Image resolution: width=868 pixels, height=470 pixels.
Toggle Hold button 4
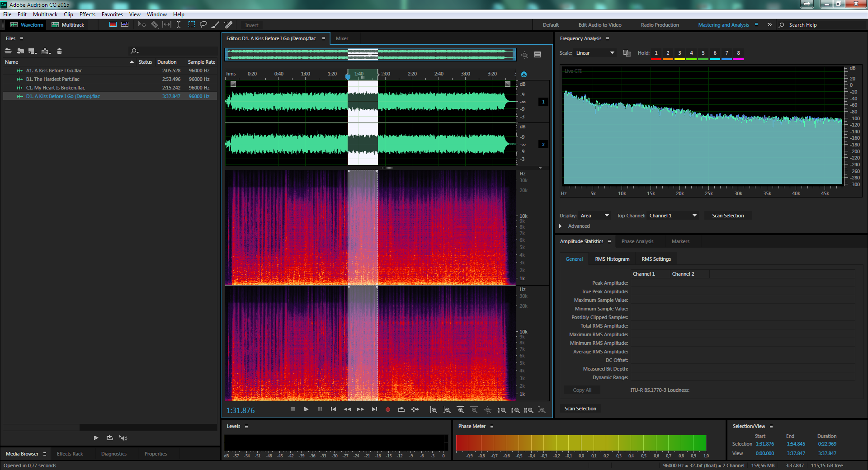691,53
